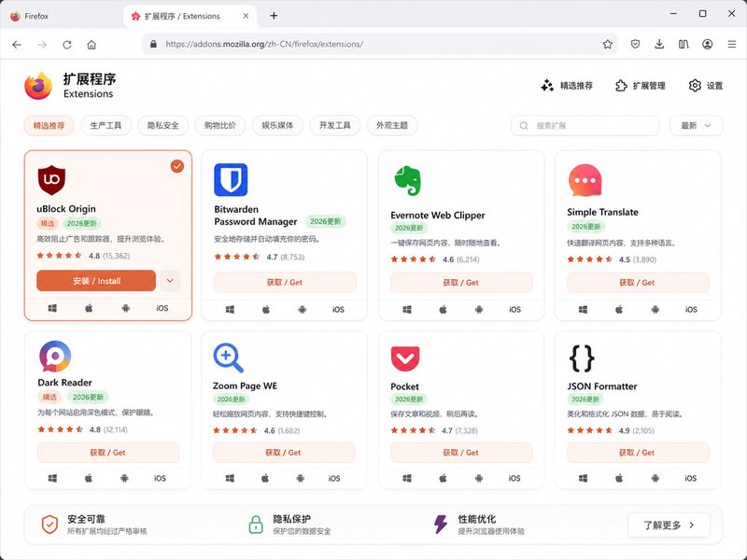Open tracking protection shield in toolbar
This screenshot has height=560, width=747.
pyautogui.click(x=635, y=44)
